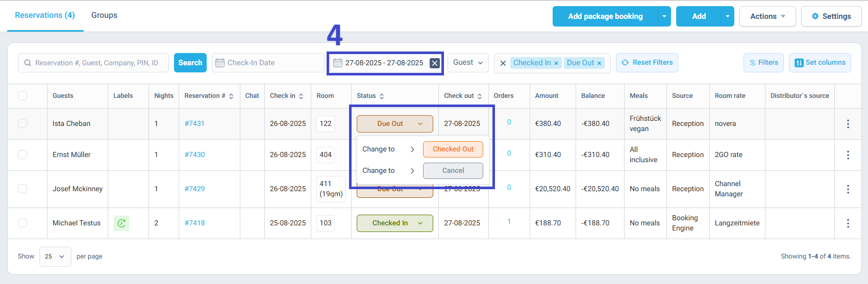868x284 pixels.
Task: Sort by Check out column
Action: click(x=480, y=96)
